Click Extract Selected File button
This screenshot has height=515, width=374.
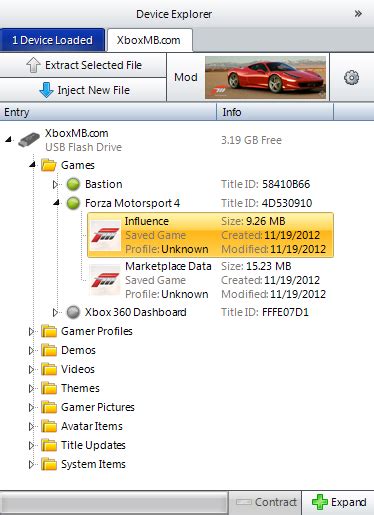pos(83,65)
